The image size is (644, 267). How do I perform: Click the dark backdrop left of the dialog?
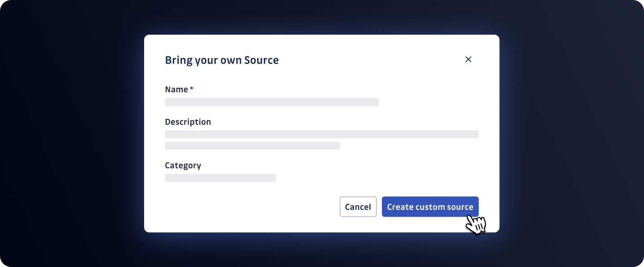pos(72,135)
